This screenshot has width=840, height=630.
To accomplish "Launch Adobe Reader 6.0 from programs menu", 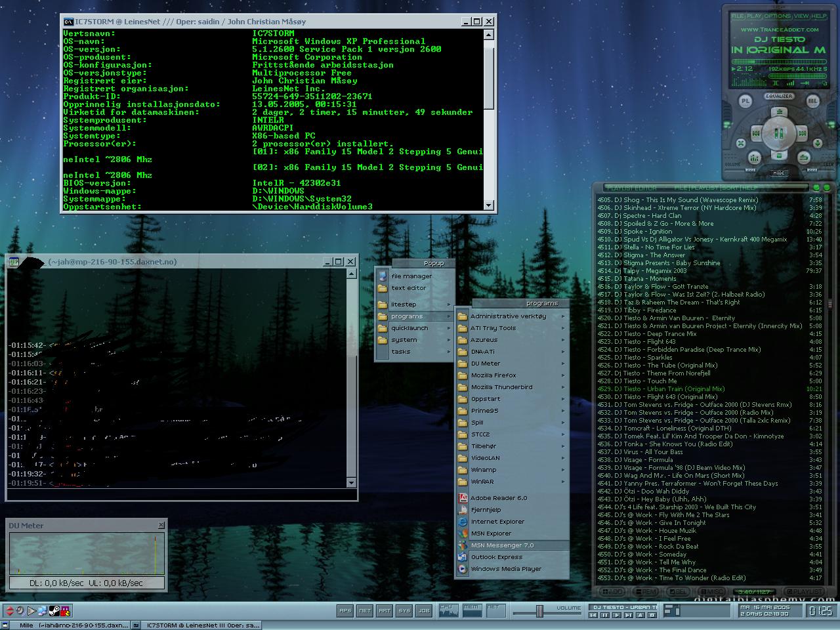I will (x=511, y=498).
